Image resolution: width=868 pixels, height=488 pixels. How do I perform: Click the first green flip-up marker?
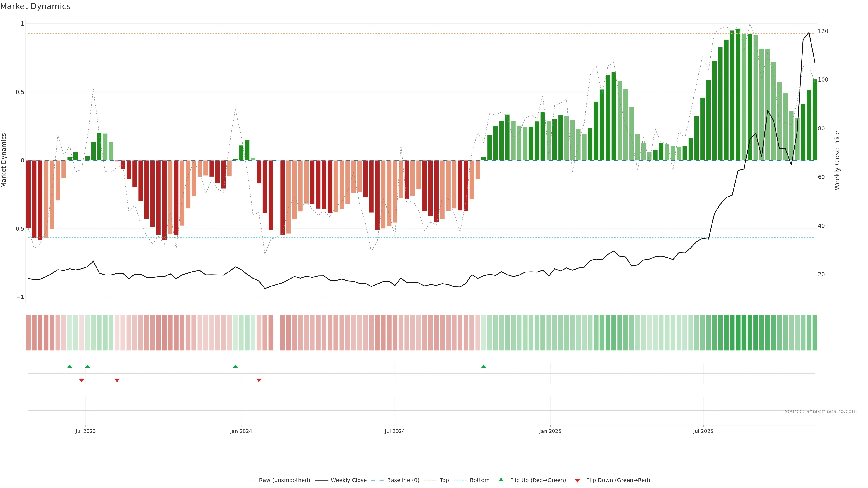(x=70, y=366)
